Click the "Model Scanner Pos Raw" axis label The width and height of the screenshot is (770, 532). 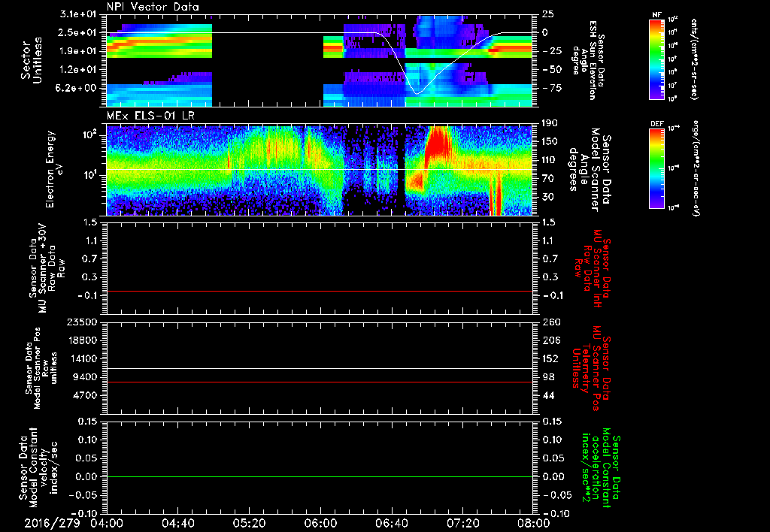[41, 368]
